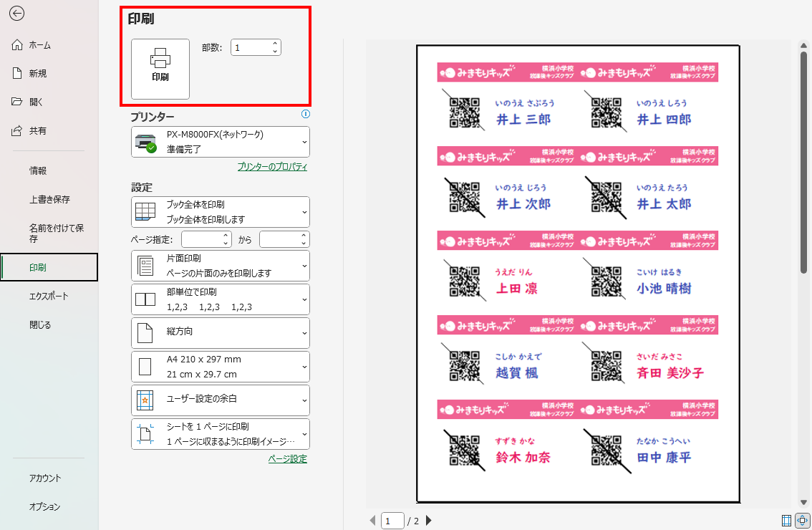Open the 新規 page
This screenshot has height=530, width=812.
tap(37, 74)
